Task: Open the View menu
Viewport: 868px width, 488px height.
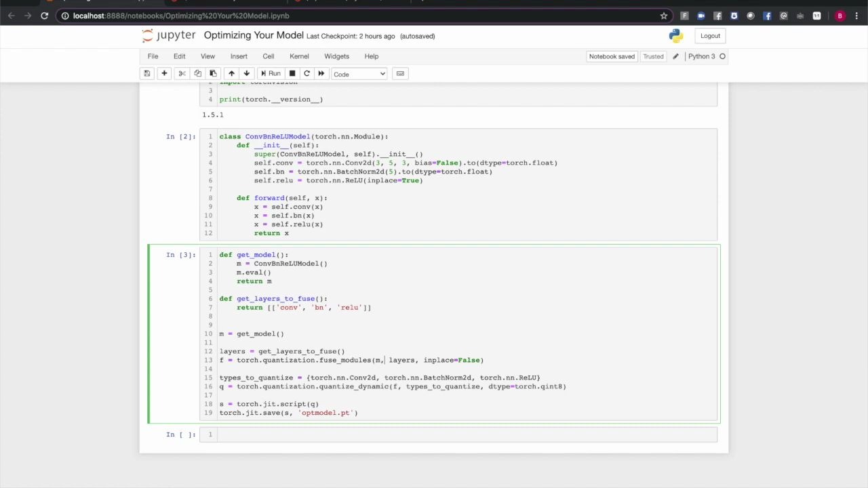Action: click(x=208, y=56)
